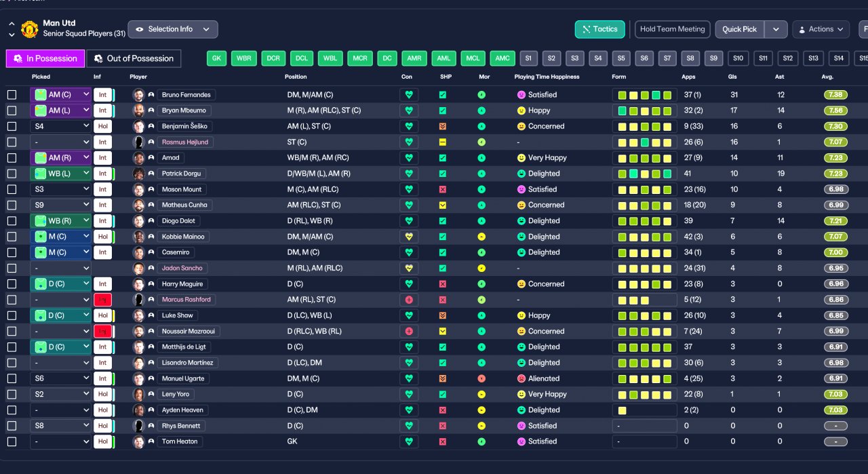Select the S1 substitute slot
This screenshot has height=474, width=868.
(529, 58)
